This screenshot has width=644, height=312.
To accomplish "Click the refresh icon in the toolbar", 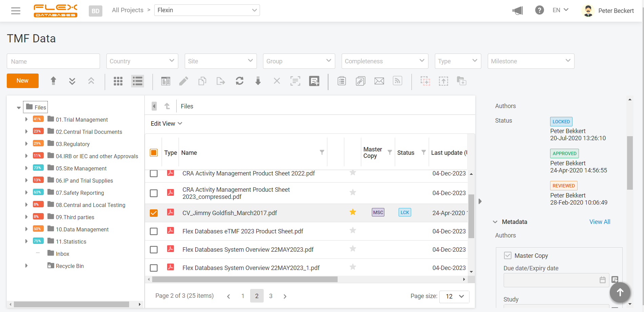I will (240, 81).
